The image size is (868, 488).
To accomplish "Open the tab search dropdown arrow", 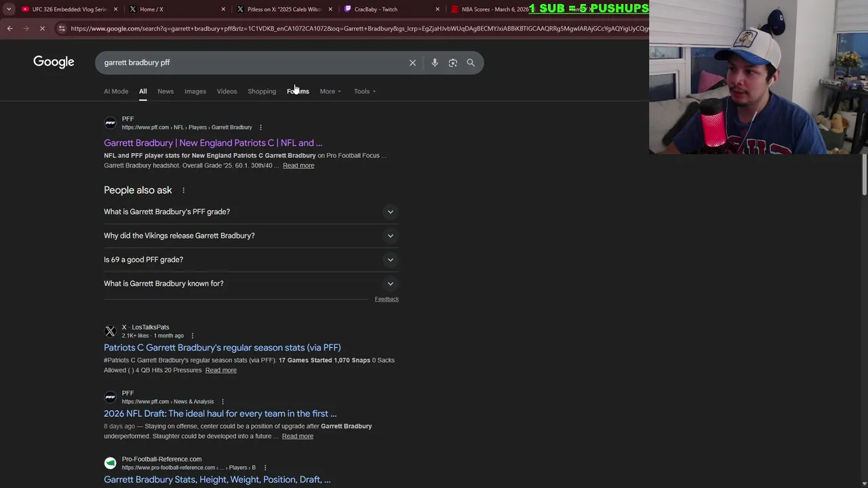I will click(9, 9).
